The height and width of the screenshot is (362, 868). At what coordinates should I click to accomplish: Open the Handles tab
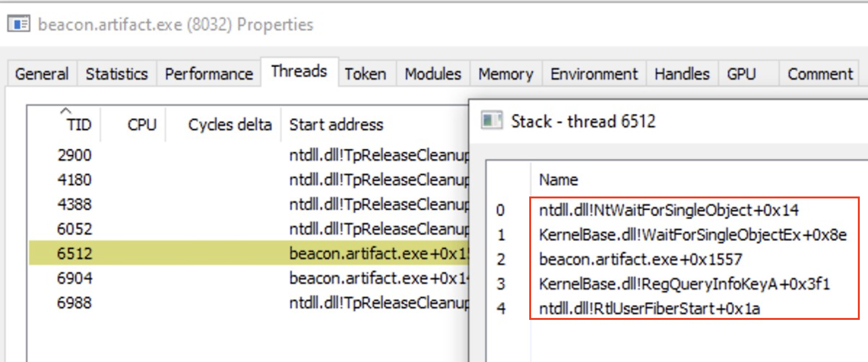pos(681,74)
